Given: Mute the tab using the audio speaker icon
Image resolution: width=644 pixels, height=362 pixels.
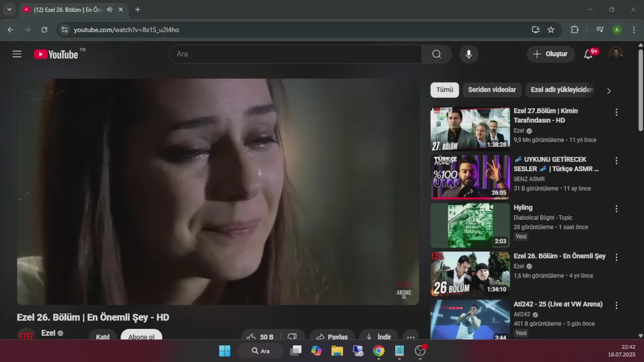Looking at the screenshot, I should [109, 10].
